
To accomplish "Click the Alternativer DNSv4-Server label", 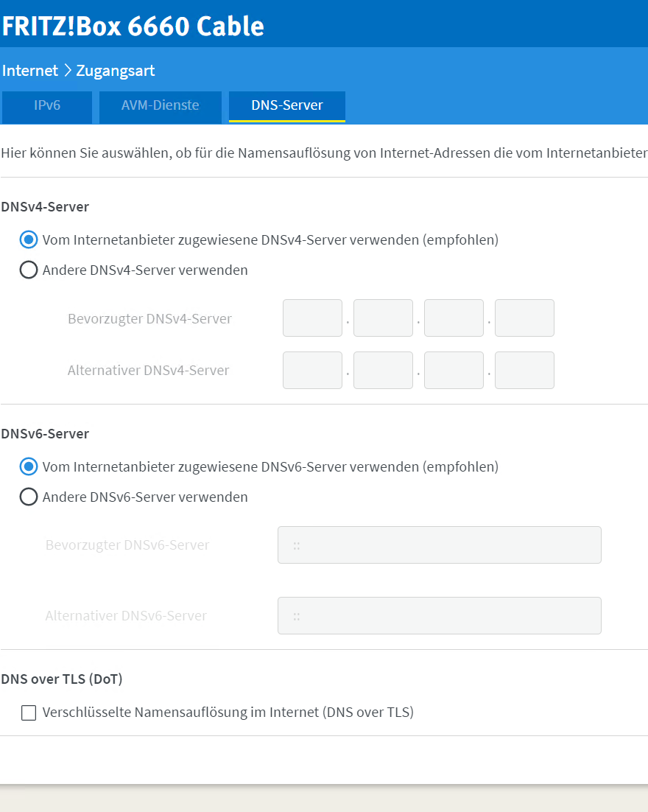I will coord(149,371).
